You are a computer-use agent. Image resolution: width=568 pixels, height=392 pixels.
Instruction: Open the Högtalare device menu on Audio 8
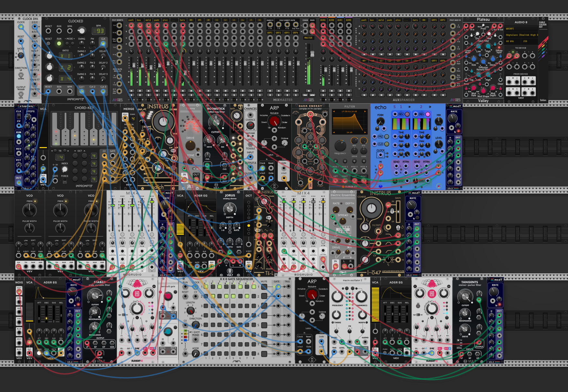[x=521, y=35]
